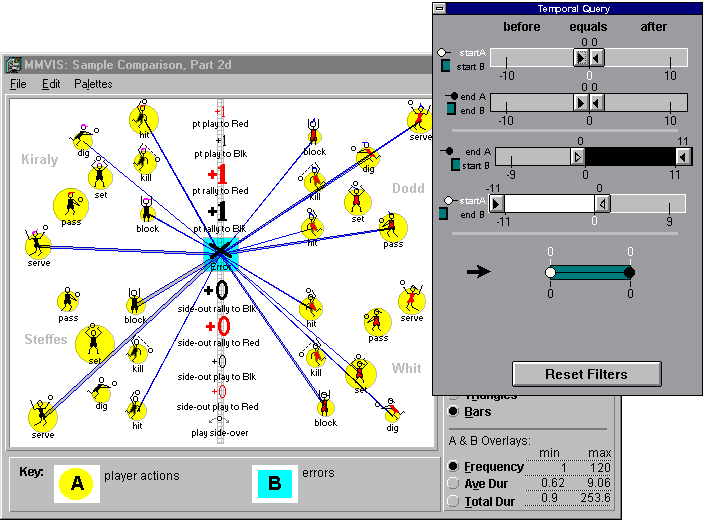
Task: Click Dodd's block player icon
Action: 314,133
